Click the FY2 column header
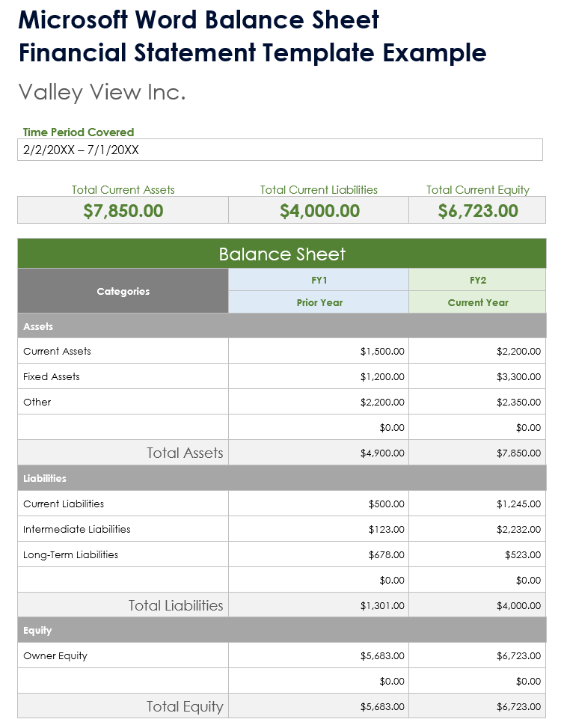Image resolution: width=564 pixels, height=728 pixels. (x=477, y=280)
